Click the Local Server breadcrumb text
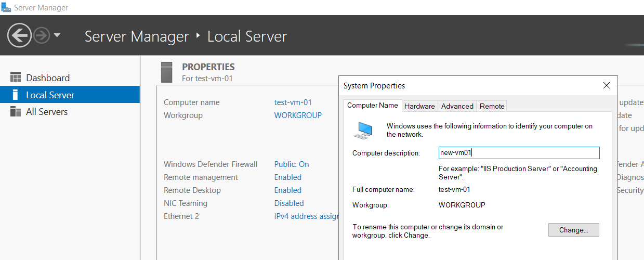This screenshot has height=260, width=644. pyautogui.click(x=247, y=36)
